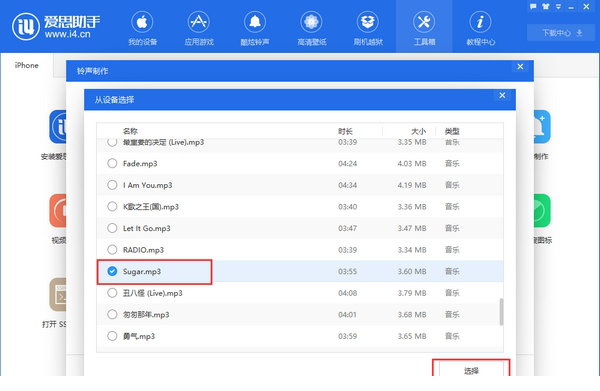Sort list by 类型 column header
The height and width of the screenshot is (391, 600).
click(452, 131)
